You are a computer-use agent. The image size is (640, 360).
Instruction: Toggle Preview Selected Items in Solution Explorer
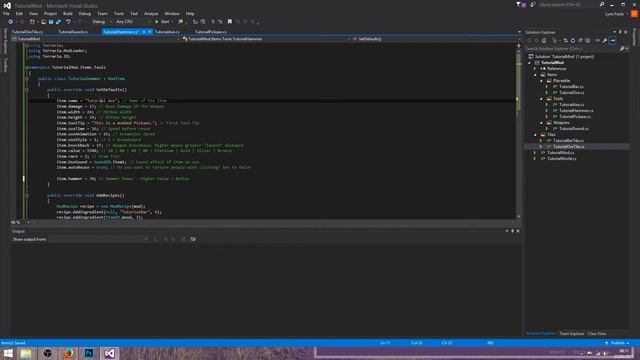[x=612, y=40]
